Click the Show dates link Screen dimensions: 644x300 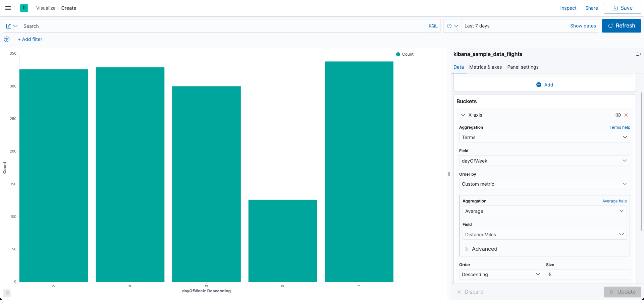583,26
